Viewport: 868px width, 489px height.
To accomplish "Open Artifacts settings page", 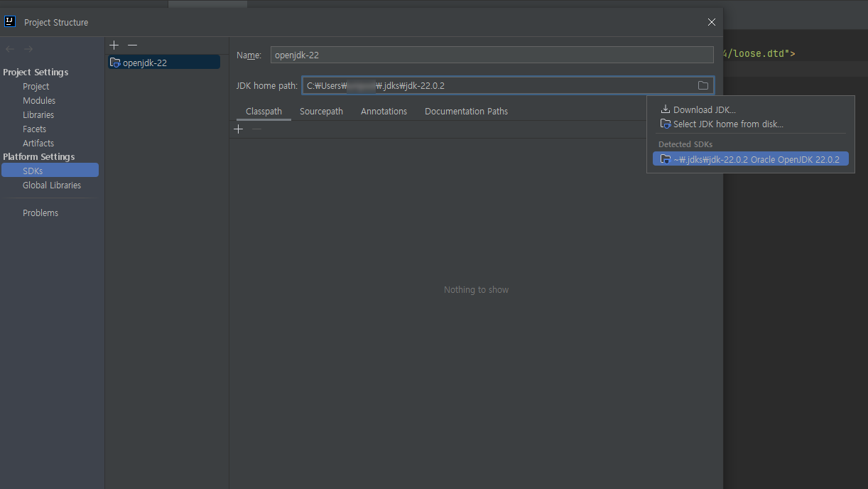I will click(38, 143).
